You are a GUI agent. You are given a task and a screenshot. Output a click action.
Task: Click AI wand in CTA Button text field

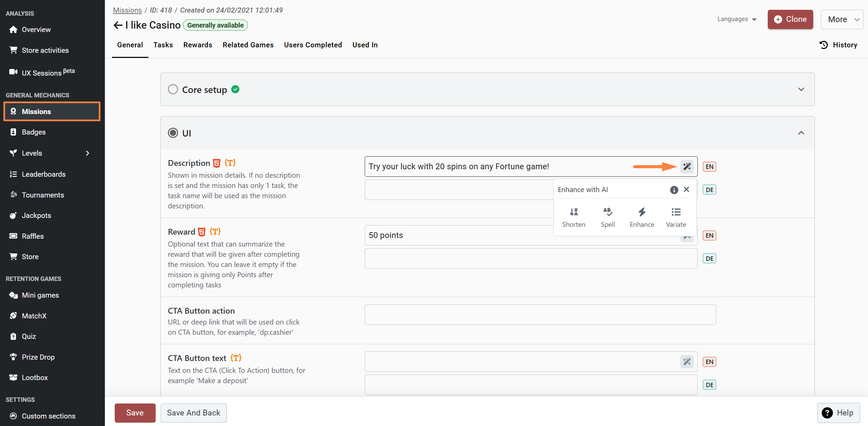(687, 362)
